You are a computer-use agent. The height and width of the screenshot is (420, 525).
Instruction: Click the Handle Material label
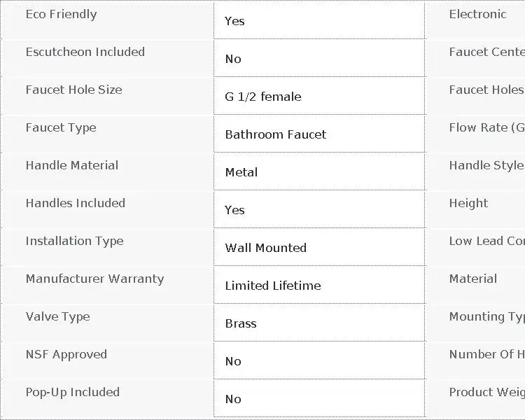[x=72, y=165]
